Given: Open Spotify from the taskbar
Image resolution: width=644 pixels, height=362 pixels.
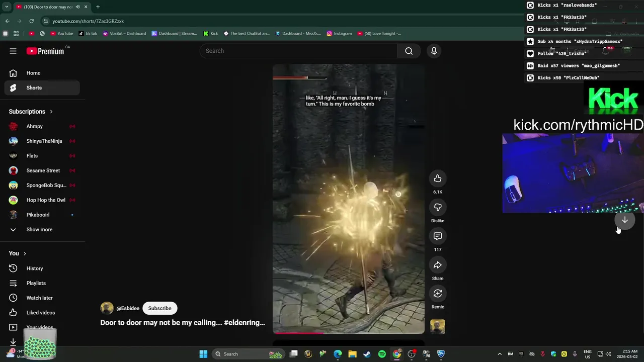Looking at the screenshot, I should [x=382, y=354].
